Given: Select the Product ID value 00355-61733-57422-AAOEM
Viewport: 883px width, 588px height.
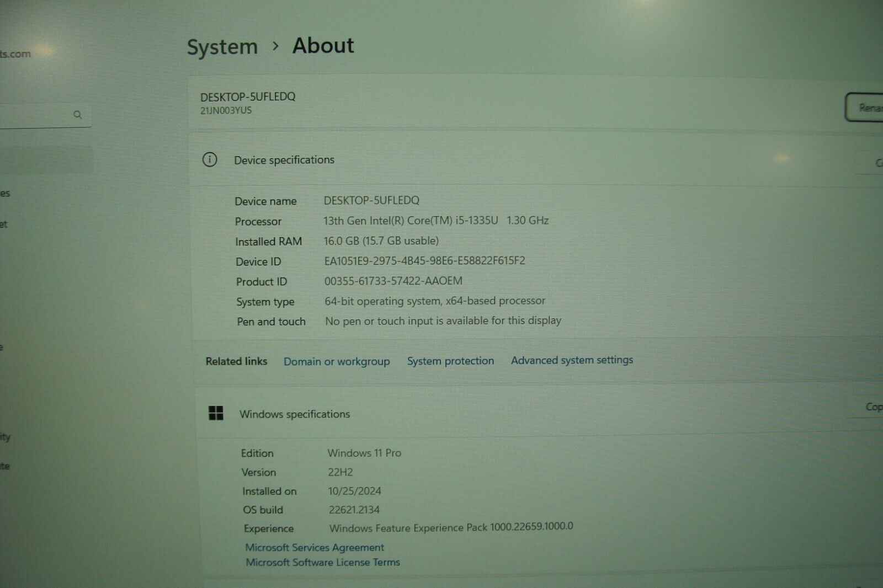Looking at the screenshot, I should tap(393, 281).
